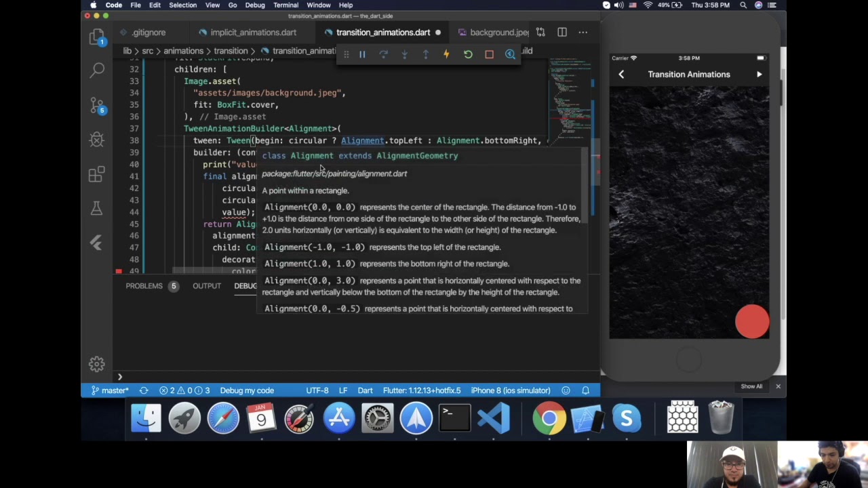This screenshot has width=868, height=488.
Task: Grab the debug toolbar drag handle
Action: click(346, 54)
